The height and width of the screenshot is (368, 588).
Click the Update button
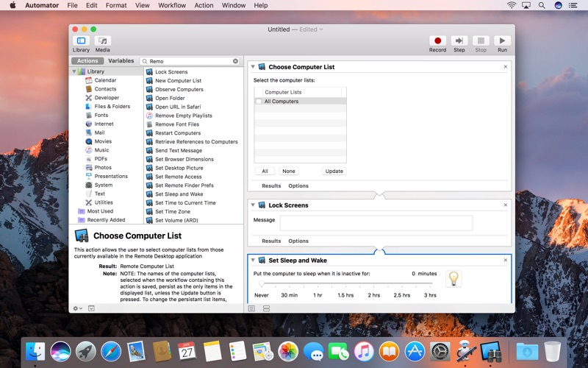(334, 171)
